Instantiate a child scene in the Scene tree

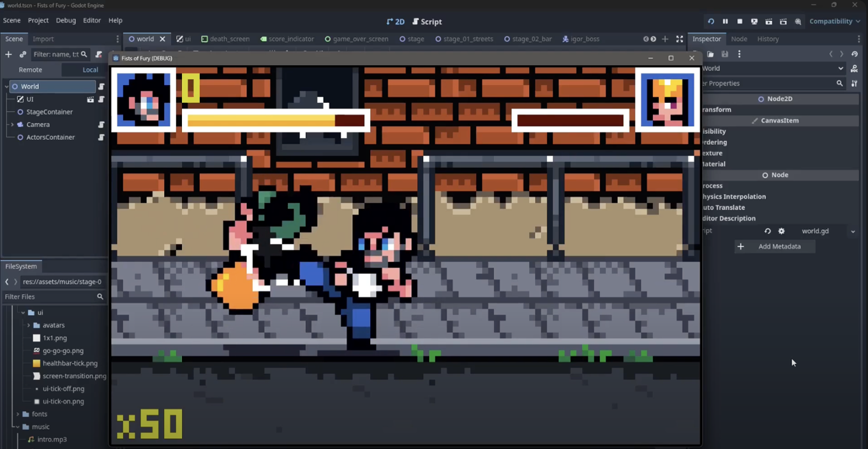22,54
